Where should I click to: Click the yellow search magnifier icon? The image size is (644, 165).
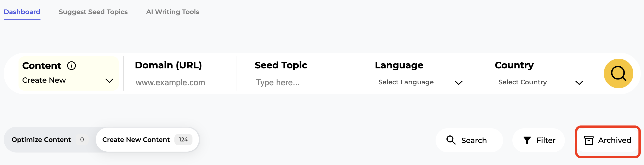618,73
